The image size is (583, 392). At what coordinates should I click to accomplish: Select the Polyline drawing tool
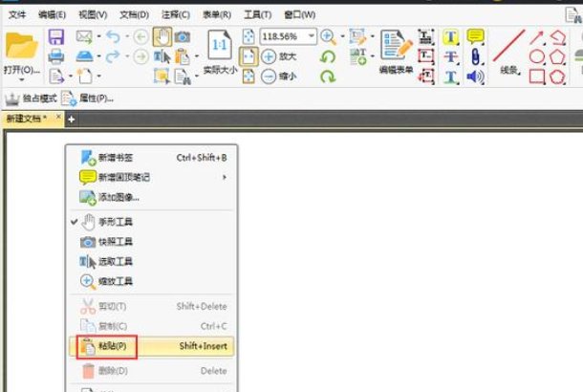pos(558,37)
